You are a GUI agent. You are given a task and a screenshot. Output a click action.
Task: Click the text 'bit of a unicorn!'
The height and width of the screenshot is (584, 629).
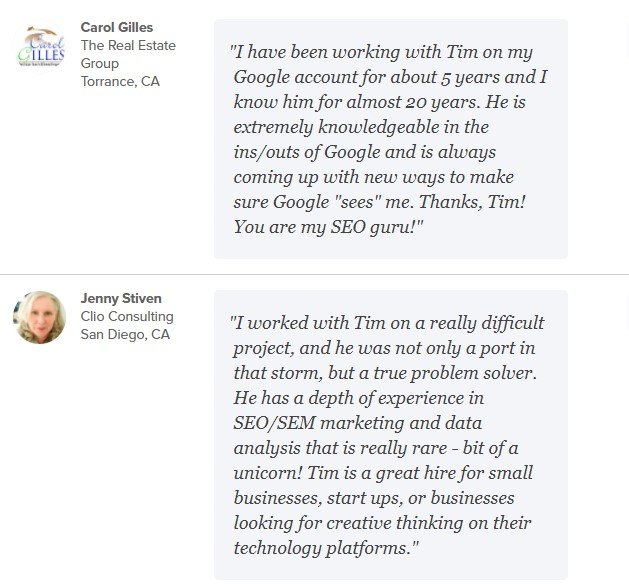[375, 460]
